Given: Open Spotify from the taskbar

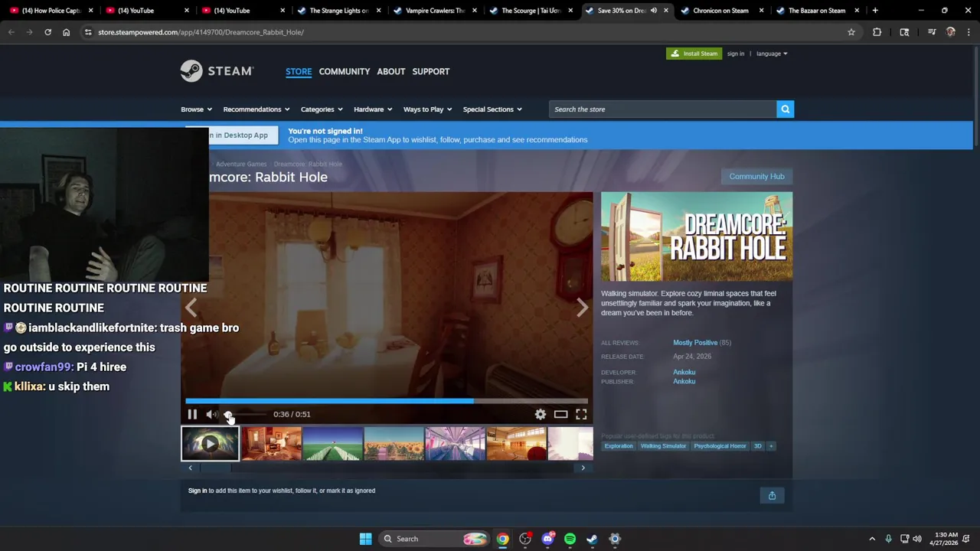Looking at the screenshot, I should (570, 539).
